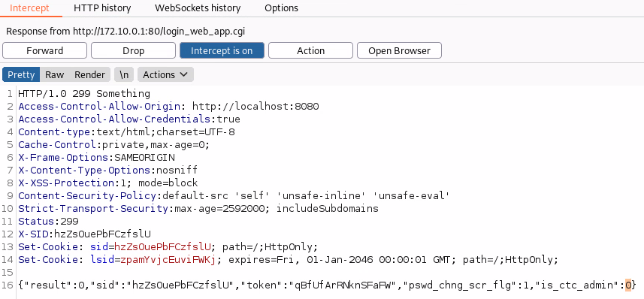The width and height of the screenshot is (644, 299).
Task: Forward the intercepted response
Action: pyautogui.click(x=45, y=50)
